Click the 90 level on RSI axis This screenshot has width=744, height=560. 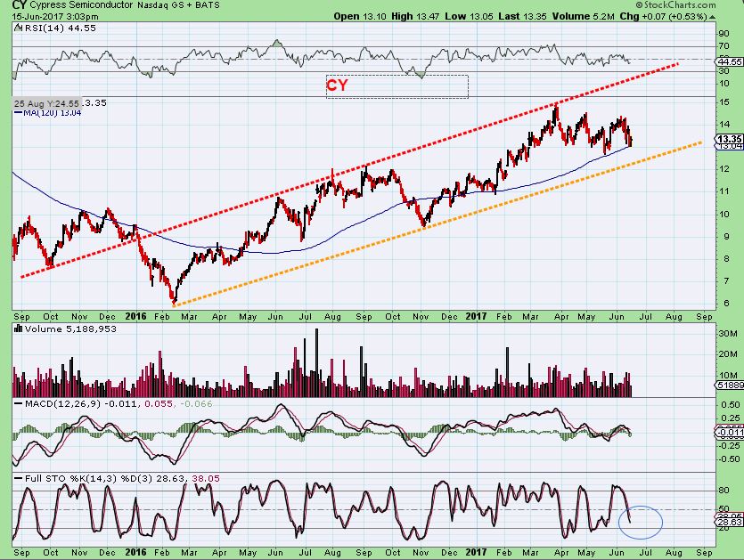pyautogui.click(x=724, y=34)
